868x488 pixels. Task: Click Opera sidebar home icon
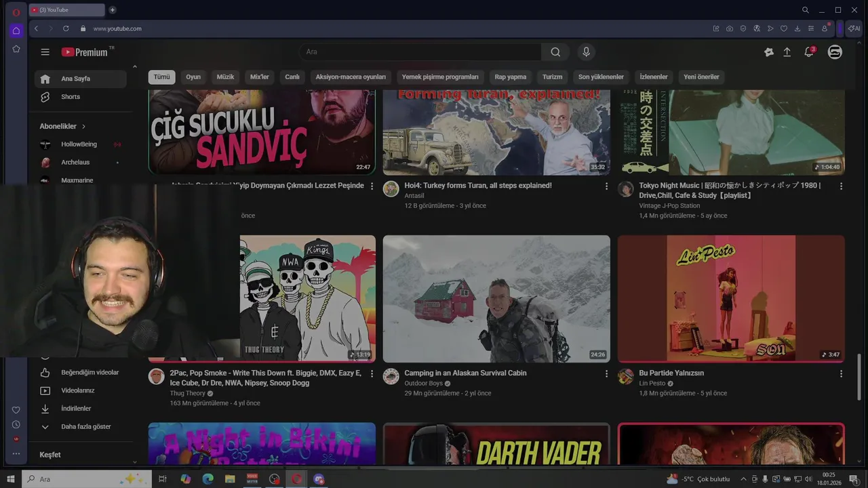click(x=16, y=30)
